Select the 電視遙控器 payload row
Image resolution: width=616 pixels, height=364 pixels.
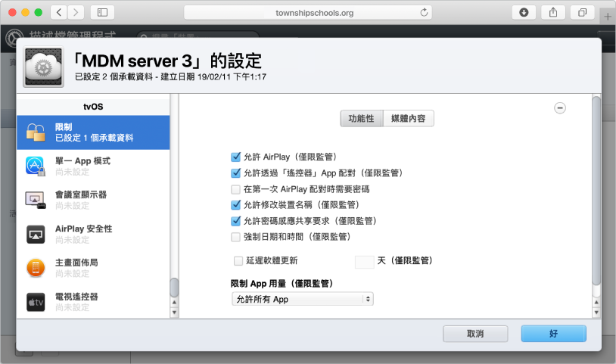93,302
